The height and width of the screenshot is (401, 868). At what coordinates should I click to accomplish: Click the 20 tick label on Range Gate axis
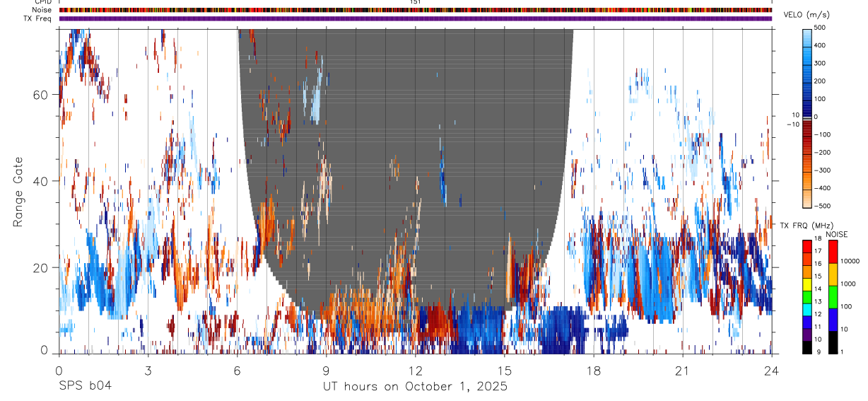pyautogui.click(x=42, y=267)
